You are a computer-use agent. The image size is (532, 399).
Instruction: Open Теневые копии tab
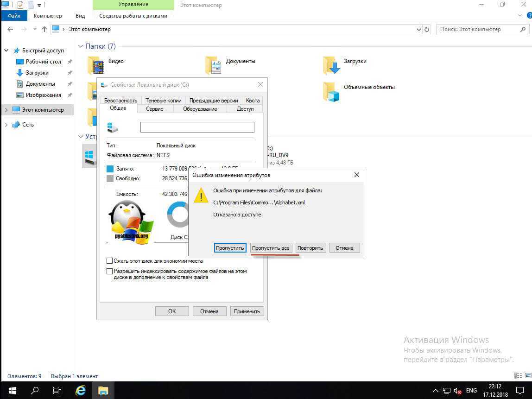pos(163,101)
